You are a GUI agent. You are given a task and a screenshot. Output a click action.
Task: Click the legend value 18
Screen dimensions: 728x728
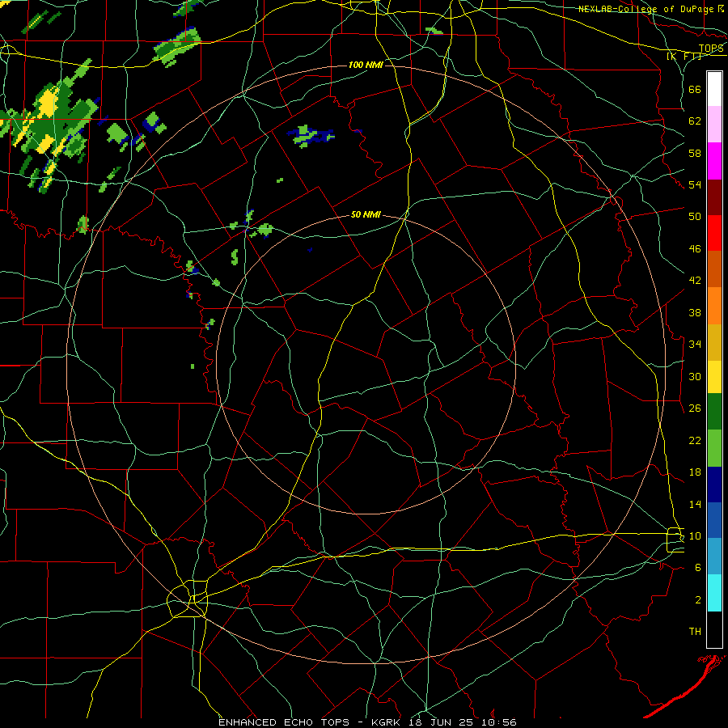tap(695, 472)
